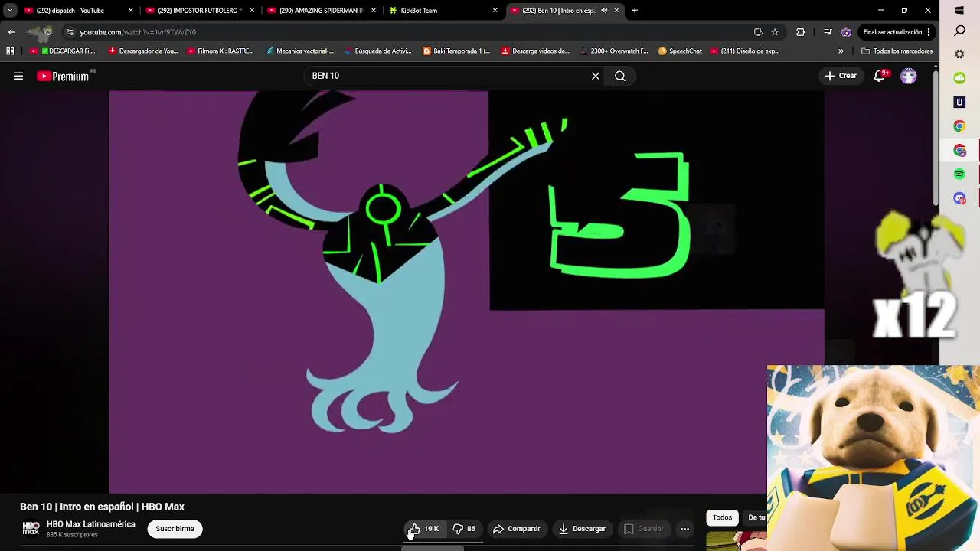This screenshot has width=980, height=551.
Task: Save the video with Guardar
Action: pyautogui.click(x=643, y=529)
